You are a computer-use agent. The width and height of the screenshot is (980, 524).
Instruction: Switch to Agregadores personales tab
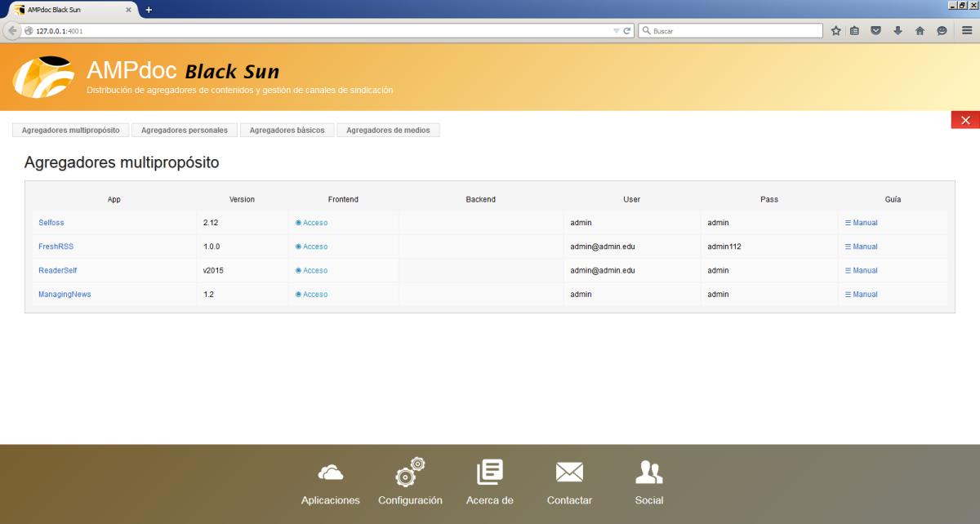[185, 130]
